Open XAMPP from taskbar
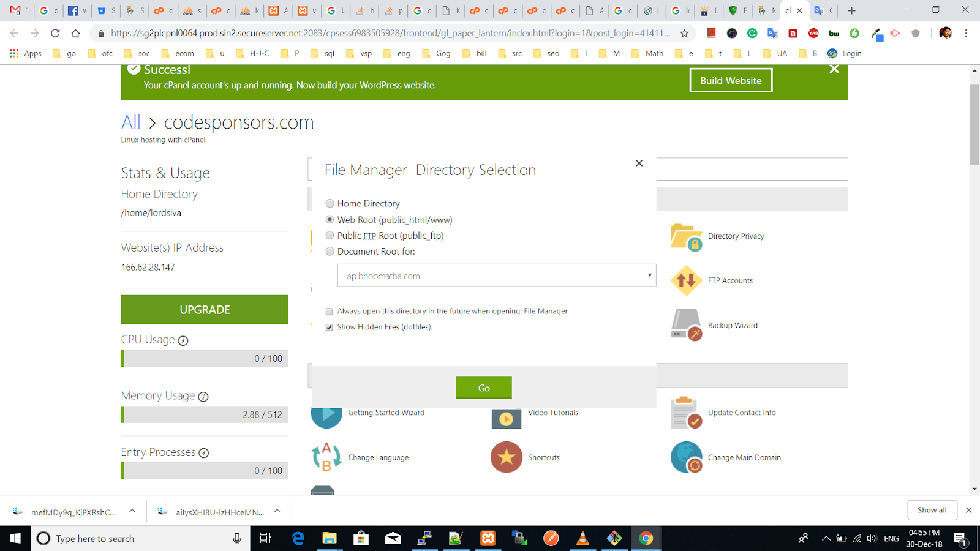980x551 pixels. tap(488, 538)
